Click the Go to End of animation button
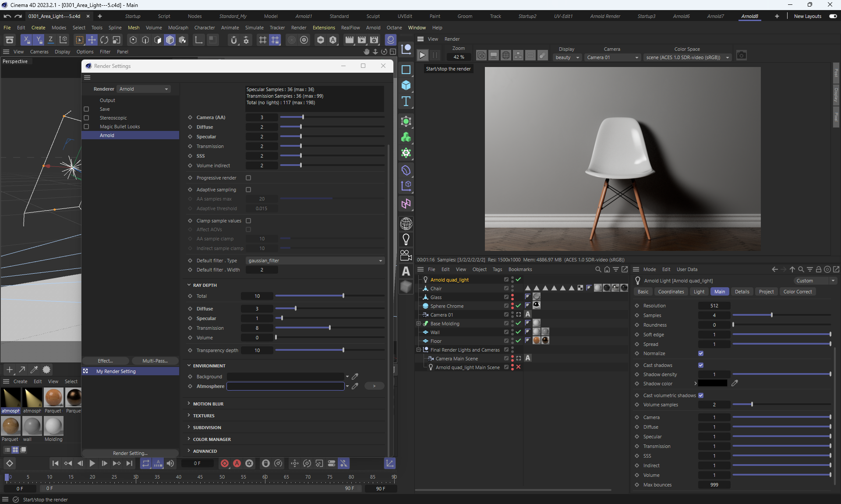This screenshot has height=504, width=841. (x=129, y=463)
